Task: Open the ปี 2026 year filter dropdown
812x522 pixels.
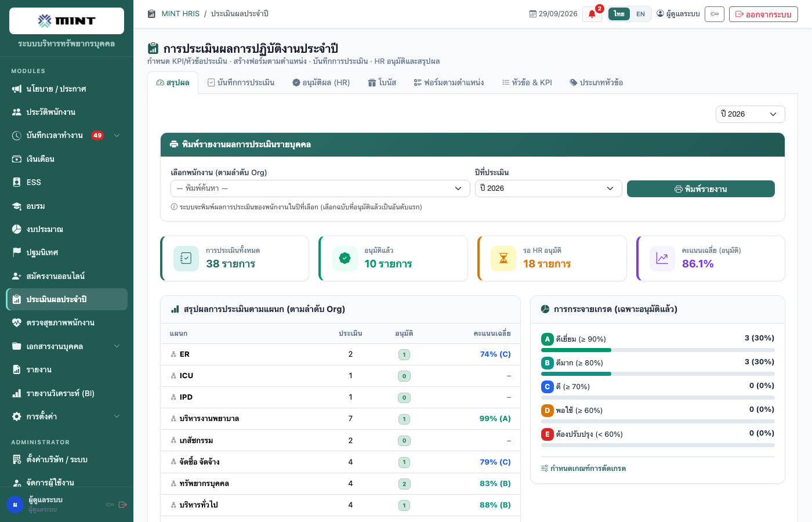Action: [751, 114]
